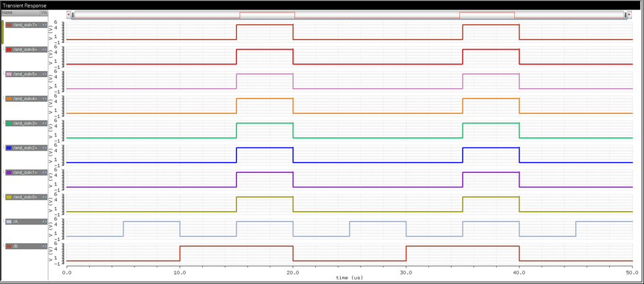Select the /and_out<0> signal label
This screenshot has width=644, height=284.
click(25, 198)
